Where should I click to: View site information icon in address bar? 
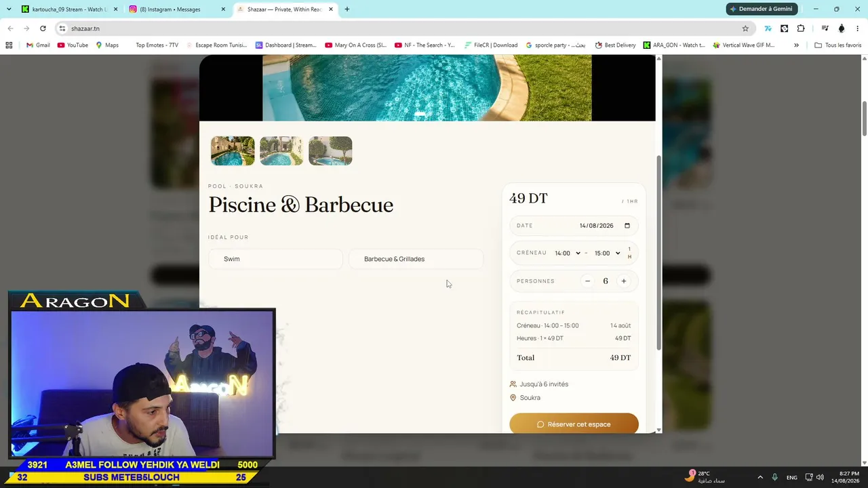coord(62,28)
